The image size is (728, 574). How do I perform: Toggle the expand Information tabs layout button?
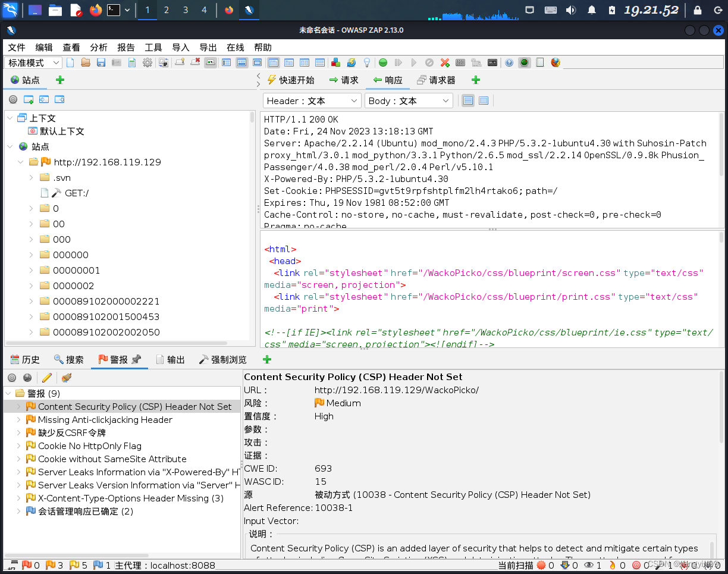(241, 62)
